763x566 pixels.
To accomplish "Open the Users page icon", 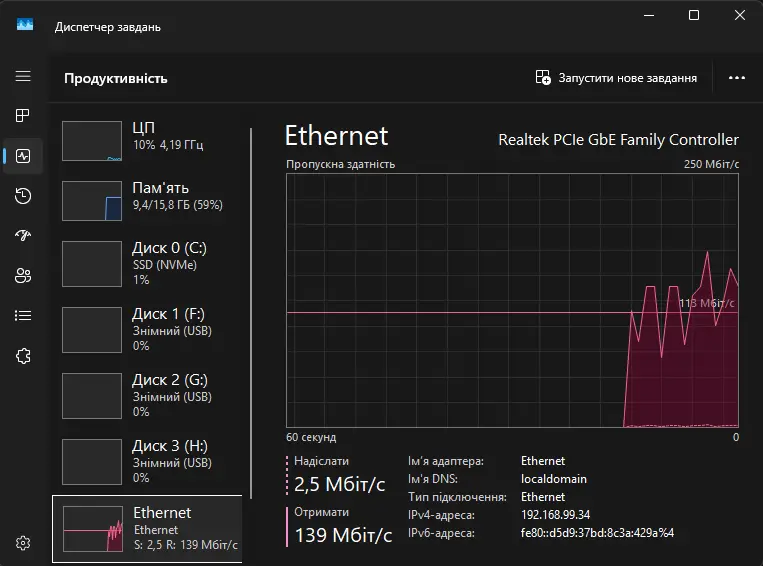I will [x=23, y=275].
